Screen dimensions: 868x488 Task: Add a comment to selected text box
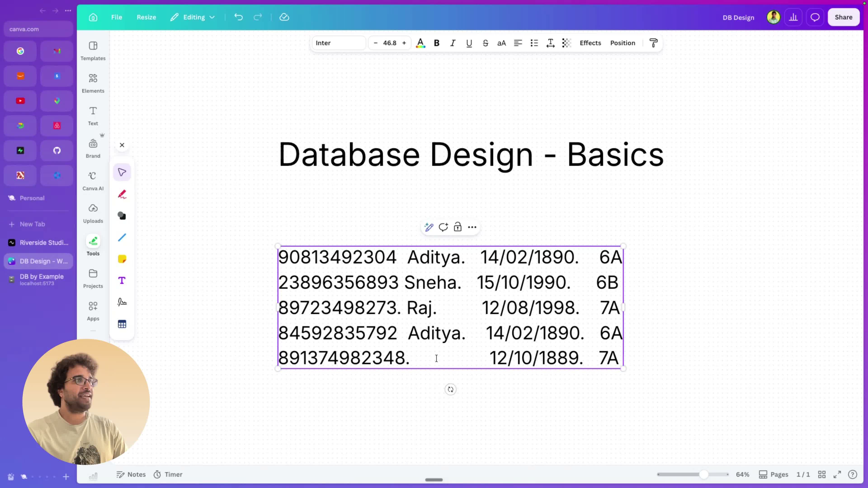(443, 227)
